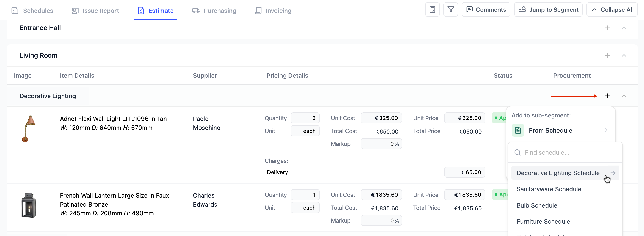The width and height of the screenshot is (644, 236).
Task: Edit Unit Price €325.00 field
Action: 465,118
